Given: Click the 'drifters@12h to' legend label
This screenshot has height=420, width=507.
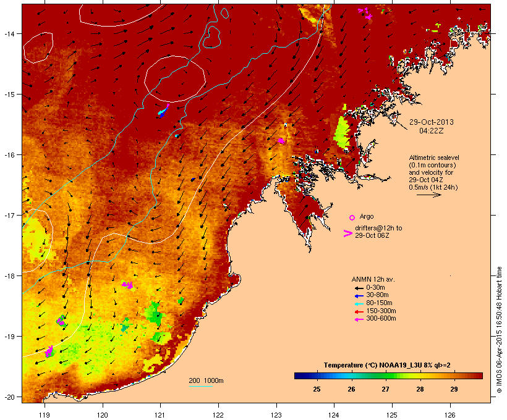Looking at the screenshot, I should click(x=378, y=228).
